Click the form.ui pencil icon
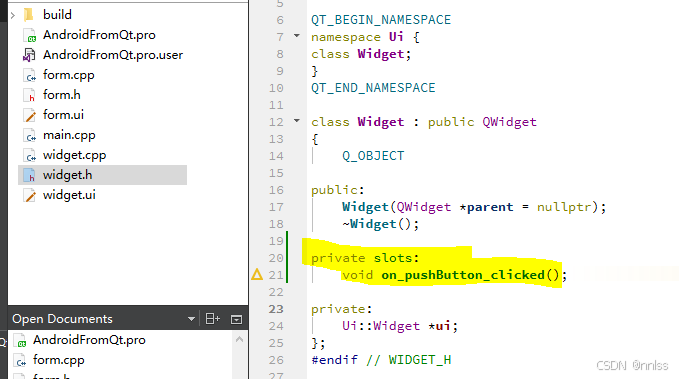 click(x=29, y=115)
